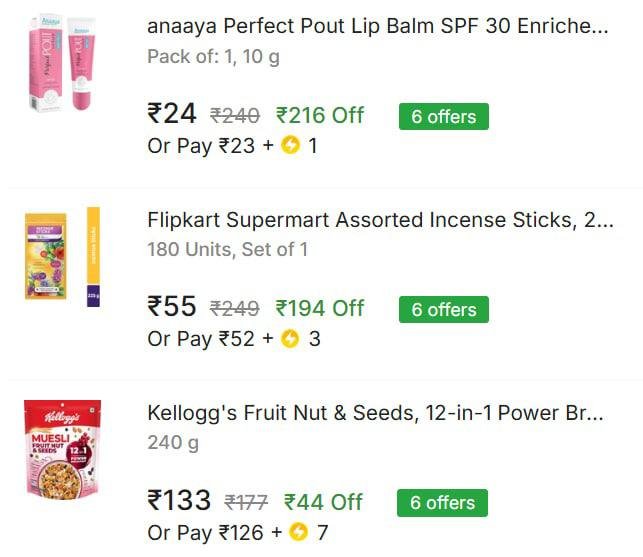Click the SuperCoin icon on Kellogg's muesli price

pyautogui.click(x=298, y=533)
